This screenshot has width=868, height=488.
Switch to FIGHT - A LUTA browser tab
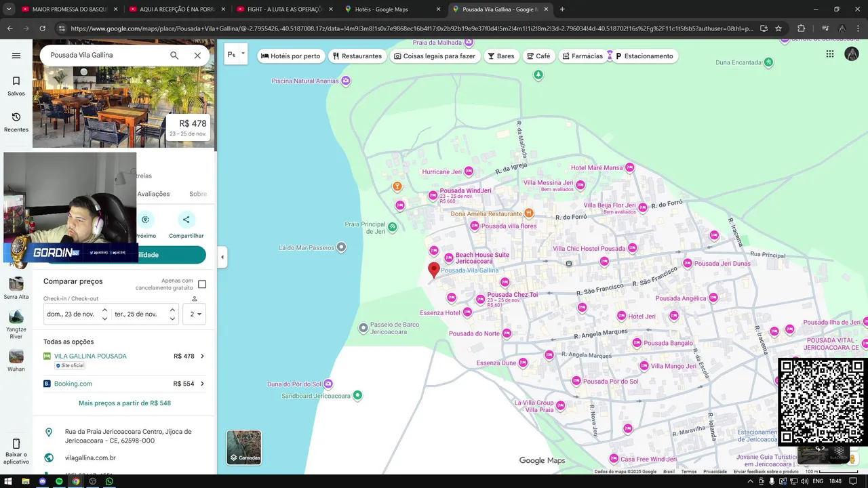pyautogui.click(x=285, y=9)
